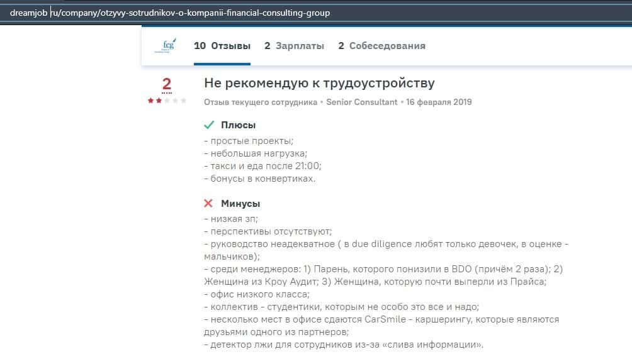Click the review rating number 2
632x364 pixels.
[166, 84]
